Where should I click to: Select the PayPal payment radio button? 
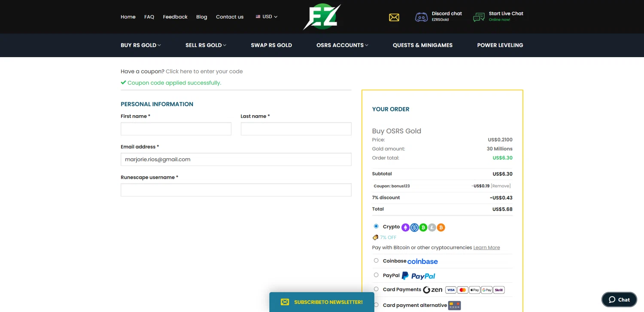[x=376, y=275]
